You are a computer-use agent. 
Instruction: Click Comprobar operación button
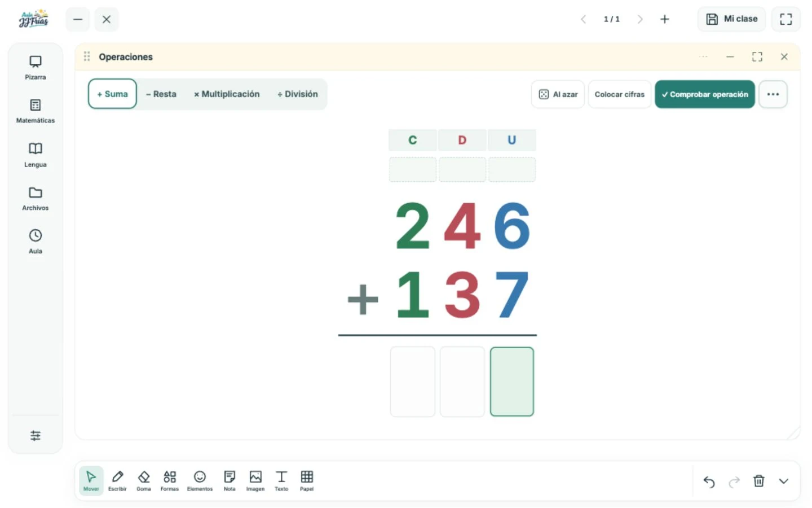point(705,94)
